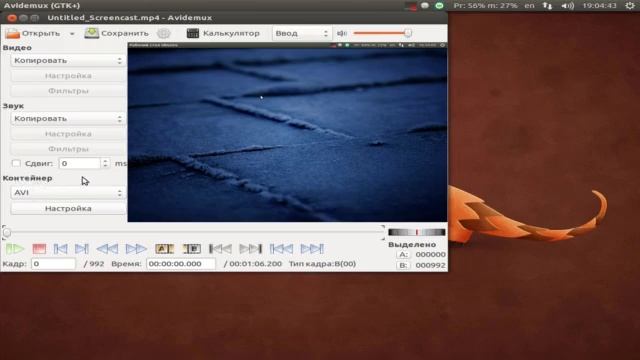The width and height of the screenshot is (640, 360).
Task: Jump to next keyframe double-arrow
Action: coord(136,249)
